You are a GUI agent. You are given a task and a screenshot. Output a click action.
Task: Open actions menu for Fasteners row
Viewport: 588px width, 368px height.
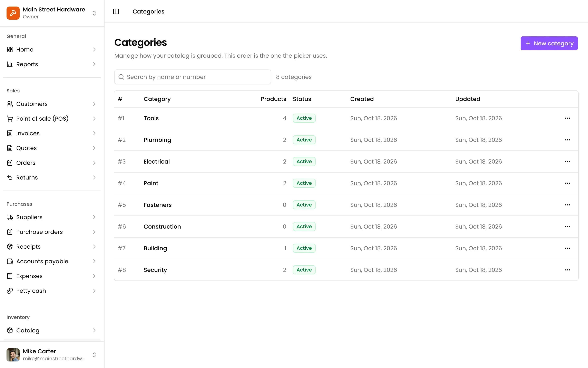point(567,205)
